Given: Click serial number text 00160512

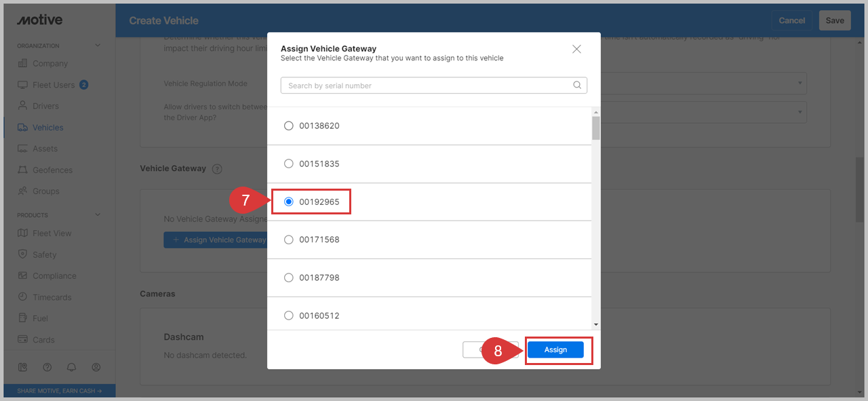Looking at the screenshot, I should (x=319, y=316).
